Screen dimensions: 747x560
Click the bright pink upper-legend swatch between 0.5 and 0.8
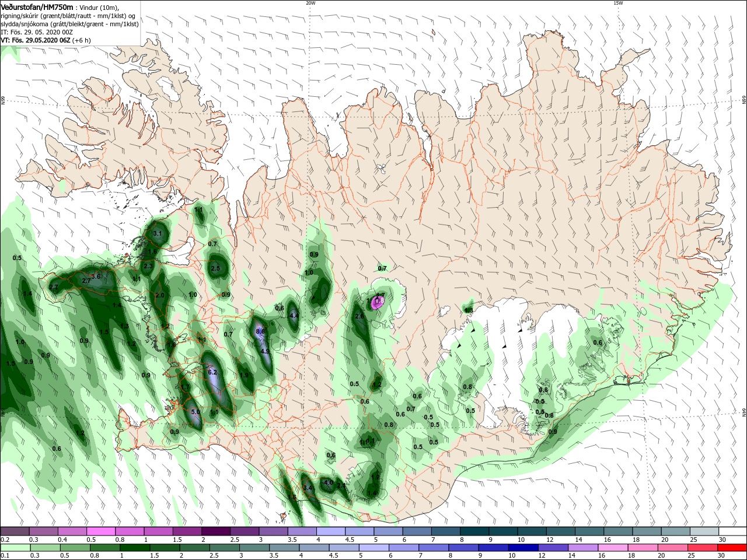click(x=101, y=531)
